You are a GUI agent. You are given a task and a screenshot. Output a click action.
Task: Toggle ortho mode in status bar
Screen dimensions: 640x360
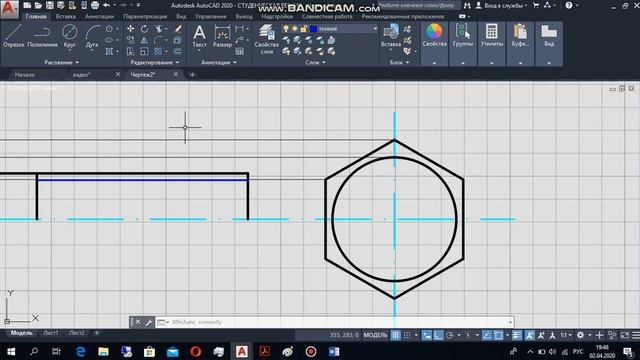pyautogui.click(x=438, y=335)
